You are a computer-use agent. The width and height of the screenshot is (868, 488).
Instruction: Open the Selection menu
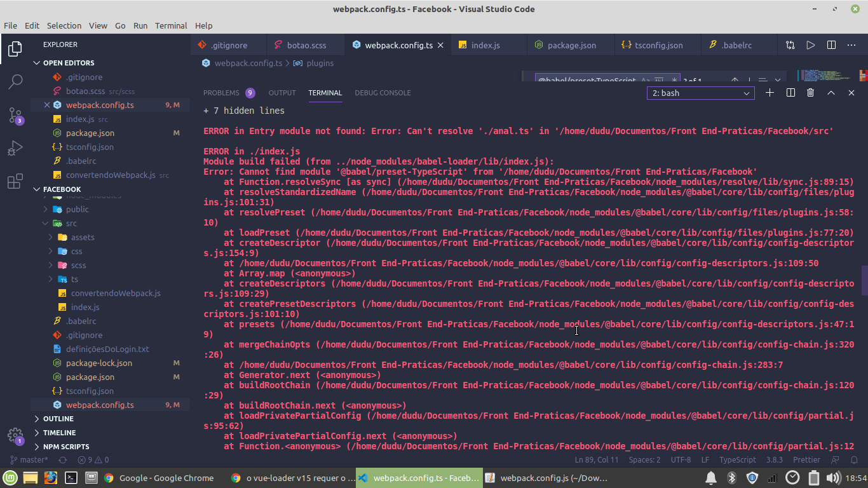(x=64, y=25)
